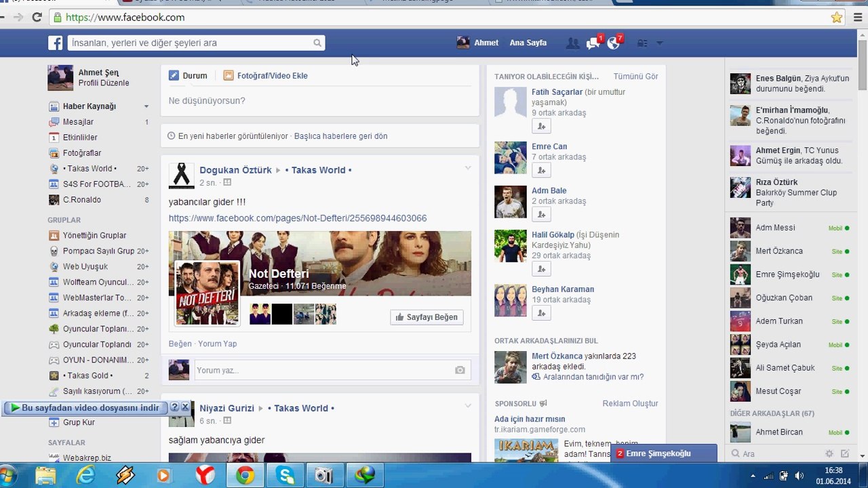Click the new message icon in chat bar

click(x=845, y=453)
